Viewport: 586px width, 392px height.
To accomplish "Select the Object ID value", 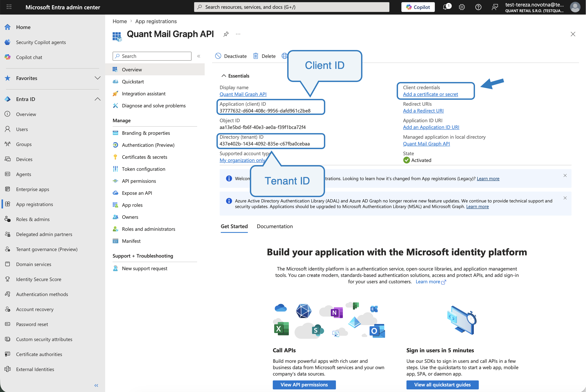I will coord(263,127).
